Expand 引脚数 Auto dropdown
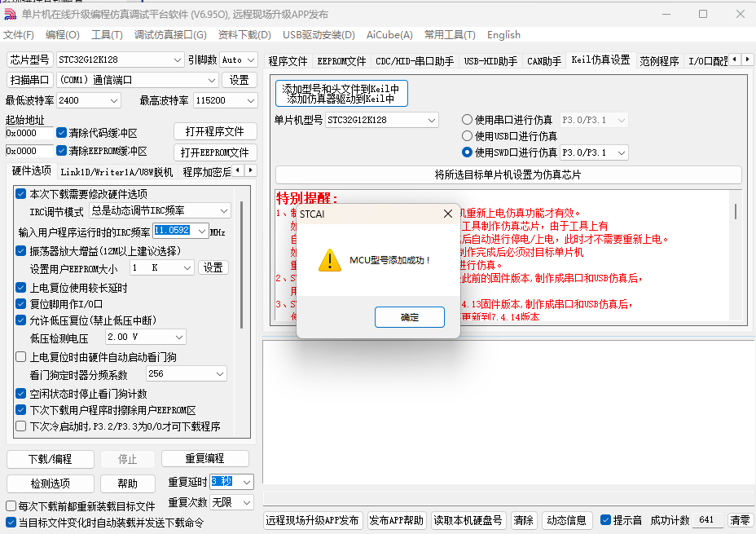 [x=251, y=60]
